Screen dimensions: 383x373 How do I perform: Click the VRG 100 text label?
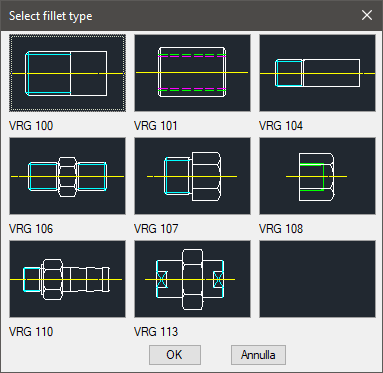[31, 126]
